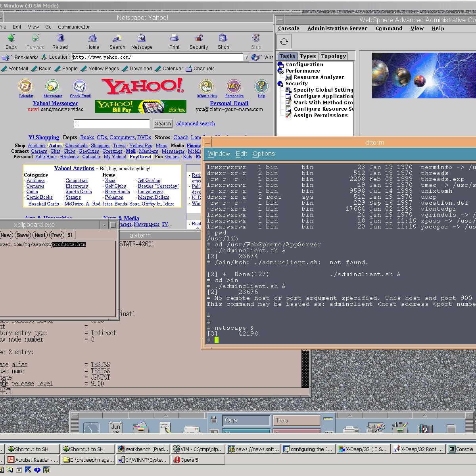476x476 pixels.
Task: Follow the advanced search link
Action: pyautogui.click(x=196, y=124)
